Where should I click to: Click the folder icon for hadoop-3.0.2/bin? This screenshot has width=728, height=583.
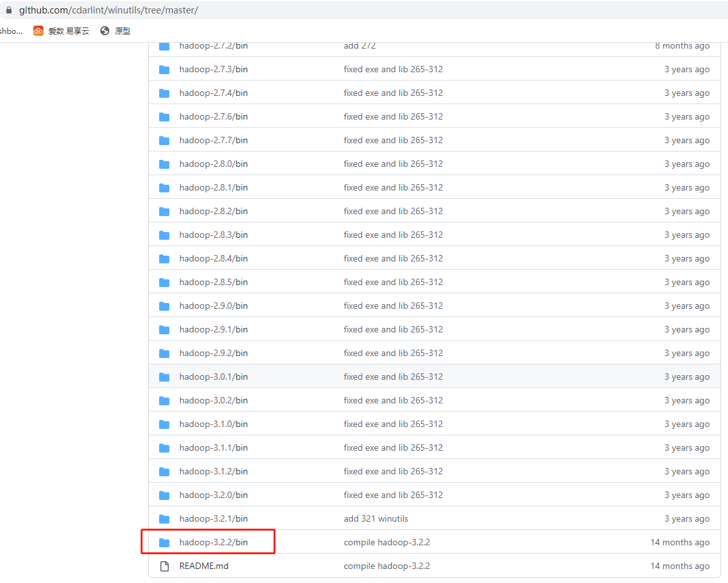[164, 401]
